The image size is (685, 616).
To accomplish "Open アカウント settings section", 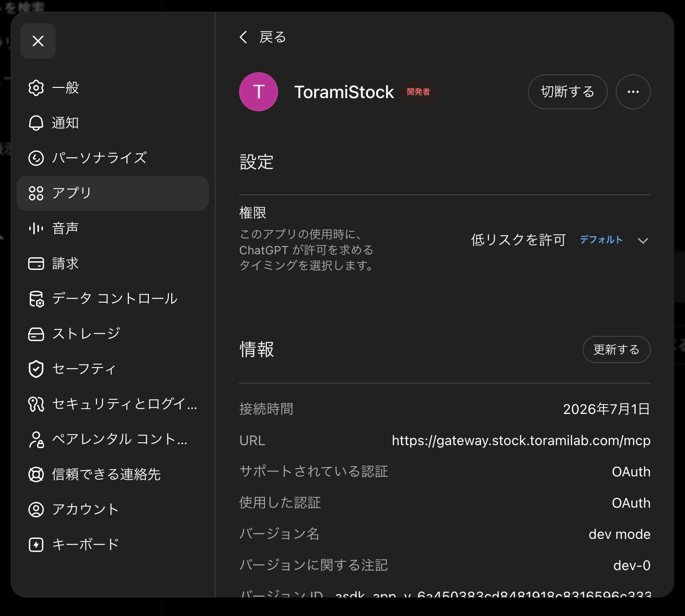I will (113, 510).
